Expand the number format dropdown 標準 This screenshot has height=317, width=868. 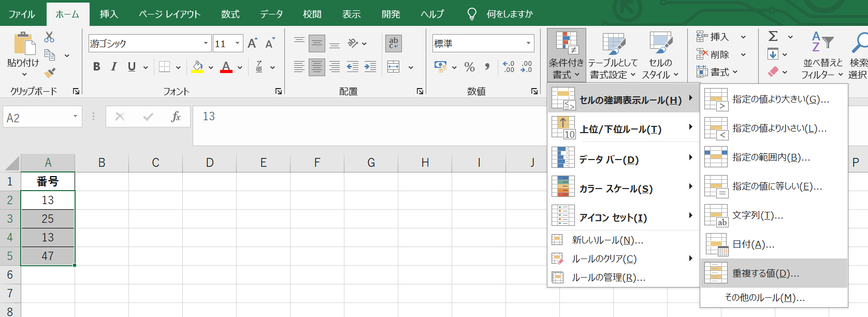(x=528, y=44)
